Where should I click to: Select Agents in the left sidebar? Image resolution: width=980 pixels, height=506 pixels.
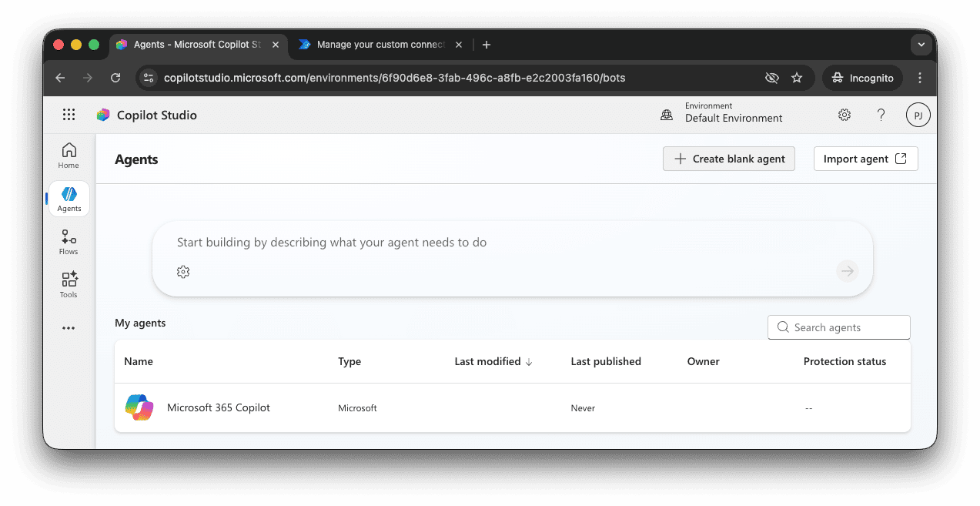69,199
